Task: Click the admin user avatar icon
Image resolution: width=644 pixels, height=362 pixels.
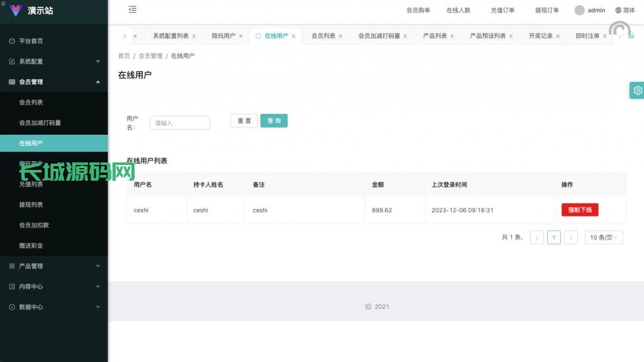Action: 579,10
